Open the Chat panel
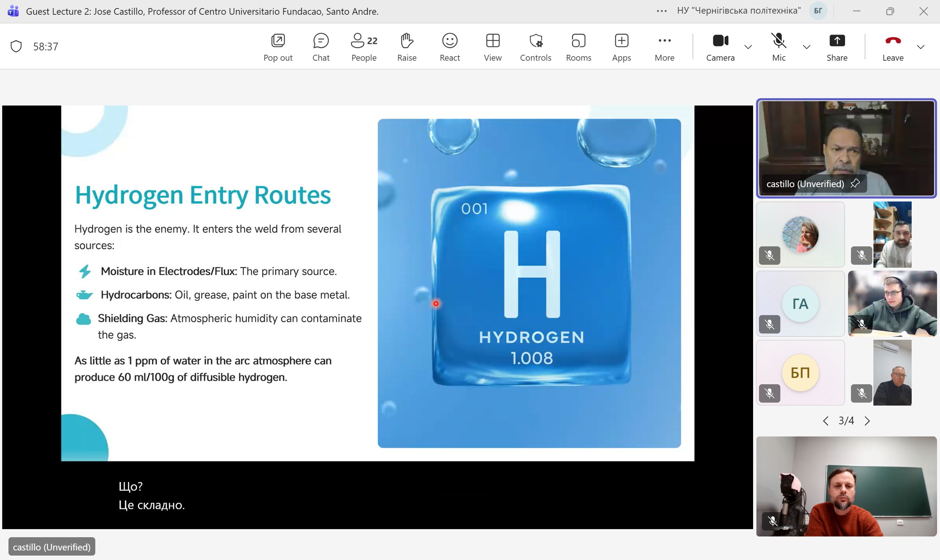 click(x=321, y=47)
